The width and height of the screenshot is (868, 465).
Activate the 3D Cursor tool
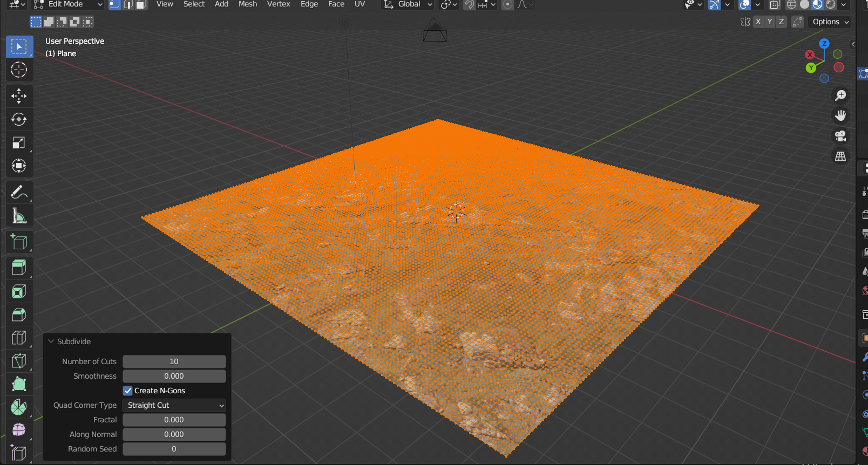19,70
